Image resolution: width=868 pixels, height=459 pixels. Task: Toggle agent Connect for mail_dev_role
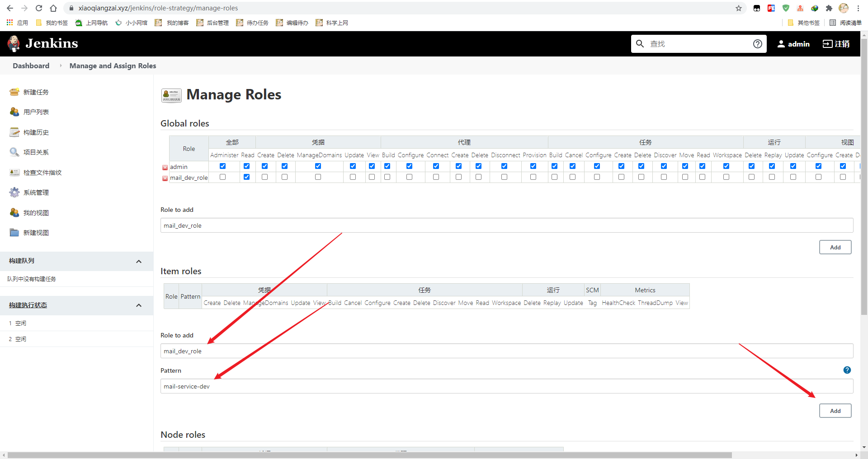(x=436, y=177)
